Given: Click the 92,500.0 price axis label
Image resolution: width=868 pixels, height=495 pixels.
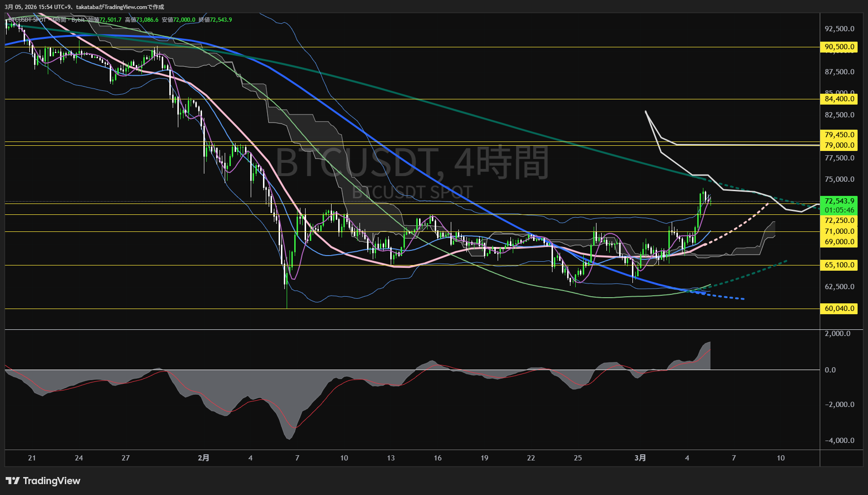Looking at the screenshot, I should (839, 29).
